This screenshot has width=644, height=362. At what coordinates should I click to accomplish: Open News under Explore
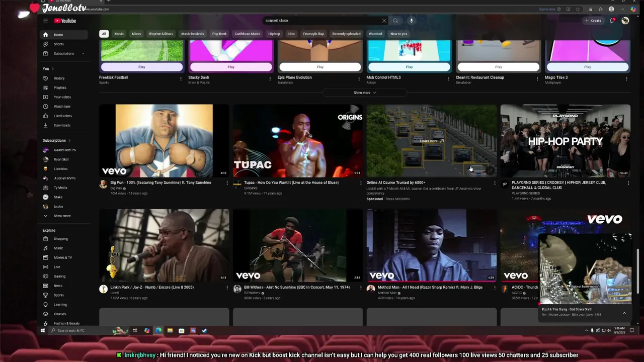58,286
